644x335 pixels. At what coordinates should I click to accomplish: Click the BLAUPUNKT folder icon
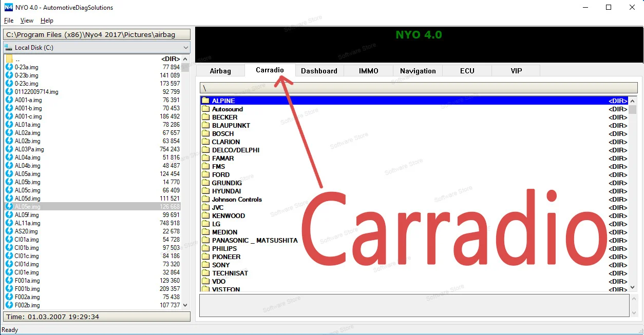(205, 126)
